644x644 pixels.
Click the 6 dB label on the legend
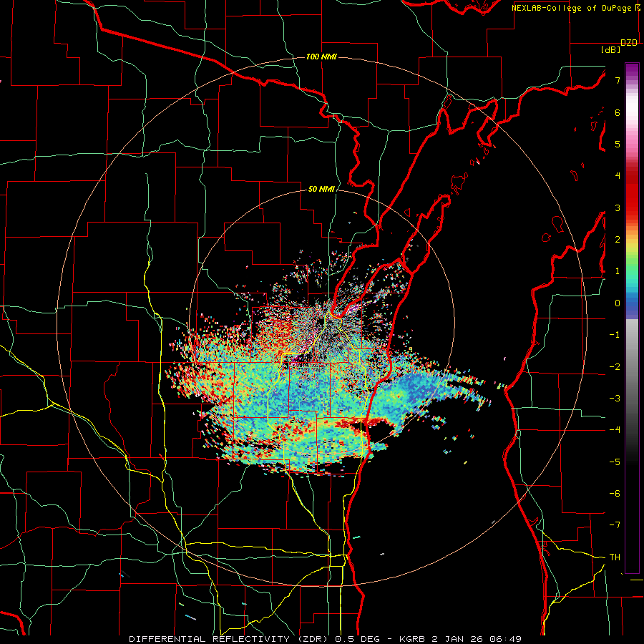click(x=618, y=112)
